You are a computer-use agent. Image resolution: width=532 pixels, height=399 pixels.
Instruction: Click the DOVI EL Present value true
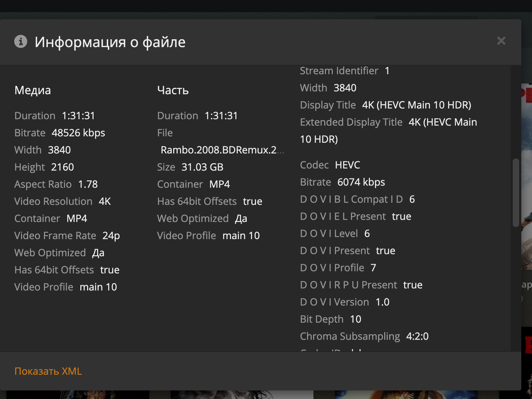click(x=402, y=216)
